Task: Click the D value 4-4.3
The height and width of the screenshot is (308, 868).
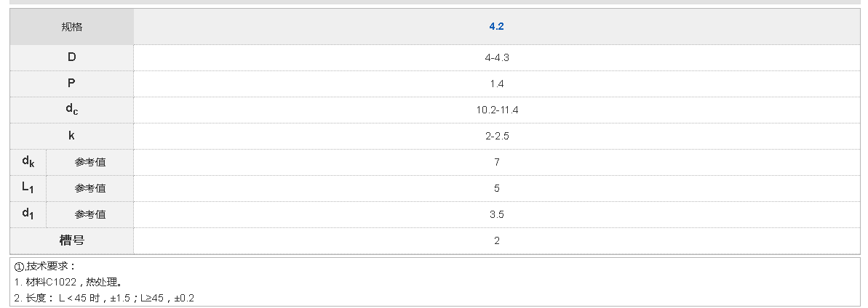Action: (x=497, y=57)
